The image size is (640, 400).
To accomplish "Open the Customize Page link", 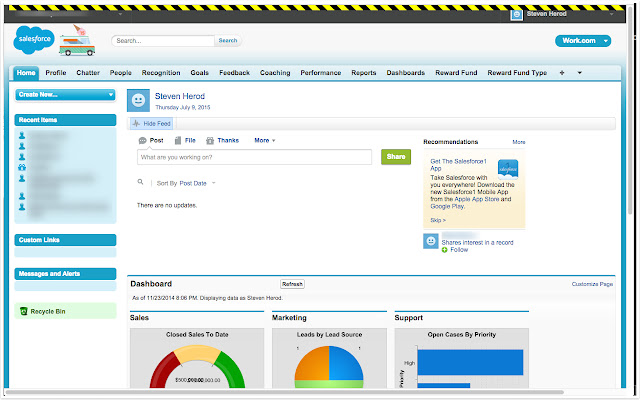I will 592,284.
